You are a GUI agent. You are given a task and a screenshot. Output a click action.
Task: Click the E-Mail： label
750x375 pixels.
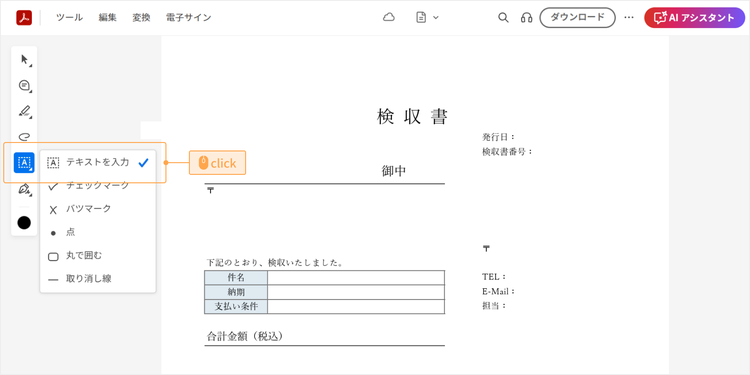498,291
